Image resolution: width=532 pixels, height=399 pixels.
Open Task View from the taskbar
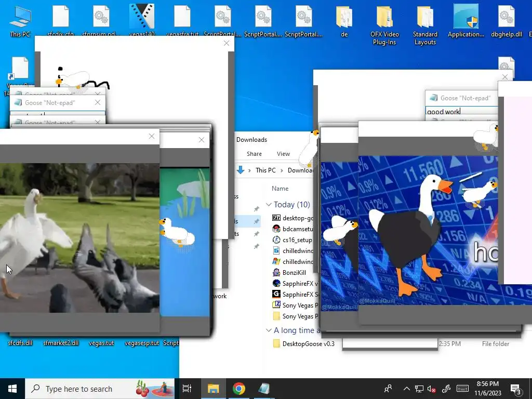pyautogui.click(x=187, y=389)
